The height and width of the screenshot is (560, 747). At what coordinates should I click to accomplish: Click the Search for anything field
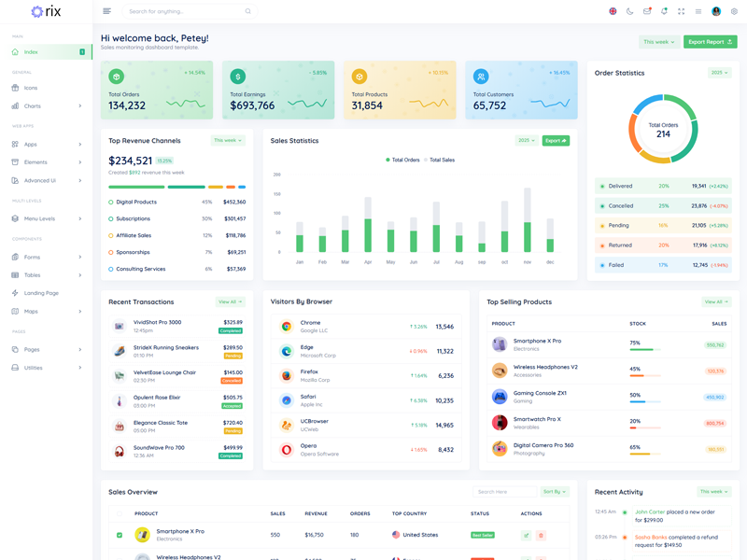pos(187,11)
